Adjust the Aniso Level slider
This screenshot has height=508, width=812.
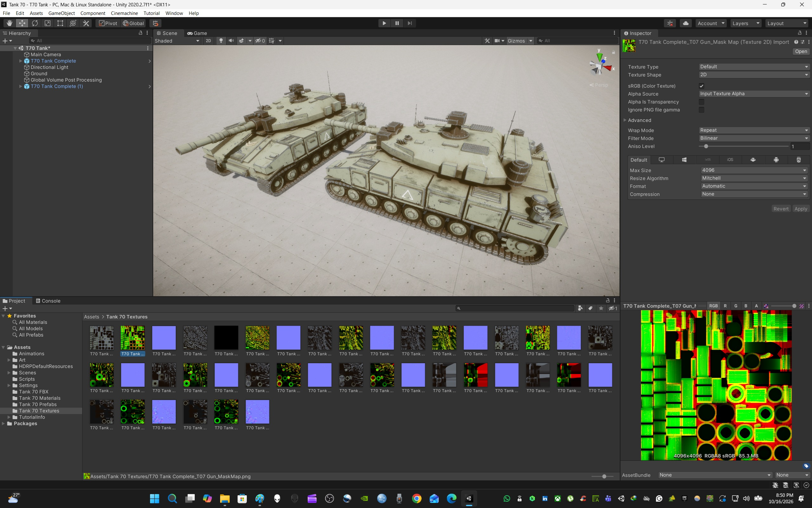(743, 146)
